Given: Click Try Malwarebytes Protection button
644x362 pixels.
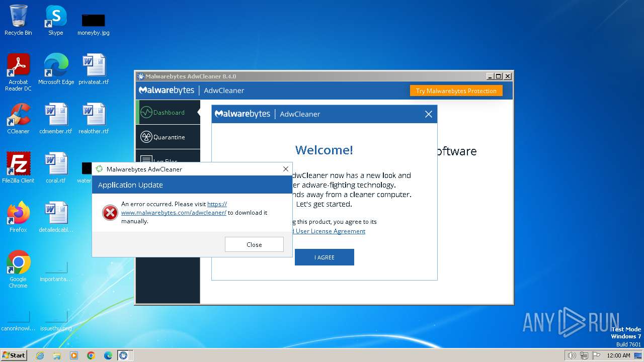Looking at the screenshot, I should (x=456, y=91).
